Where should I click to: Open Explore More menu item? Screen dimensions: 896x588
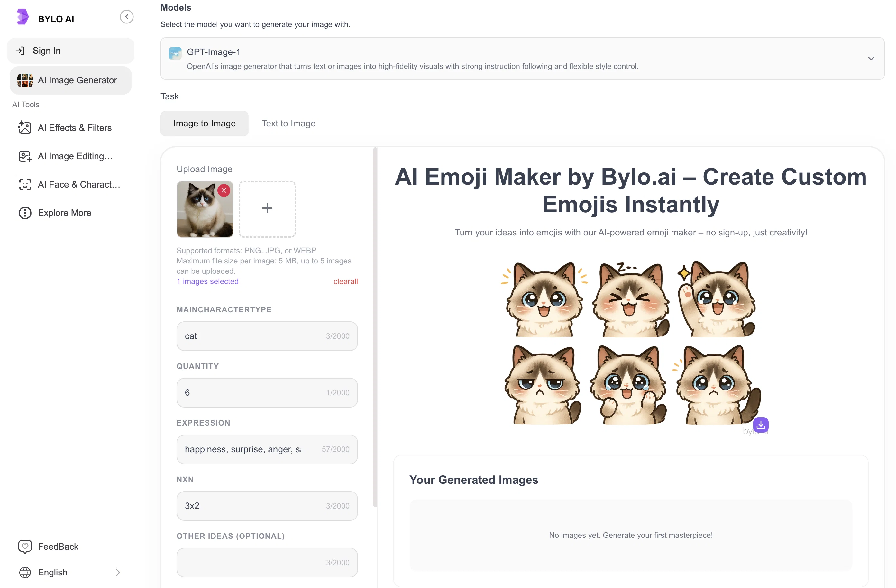point(71,213)
